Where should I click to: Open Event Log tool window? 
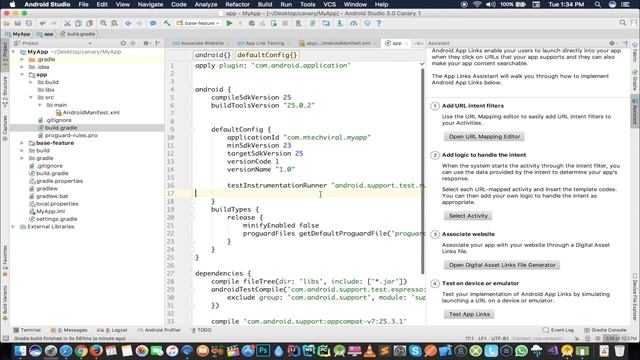[x=558, y=330]
